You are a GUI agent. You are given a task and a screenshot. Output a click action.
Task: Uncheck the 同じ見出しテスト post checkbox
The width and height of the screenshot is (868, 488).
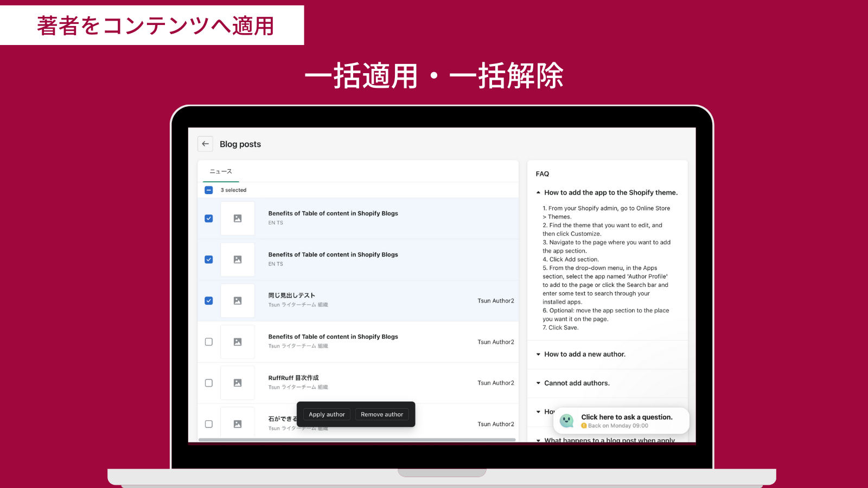[209, 301]
